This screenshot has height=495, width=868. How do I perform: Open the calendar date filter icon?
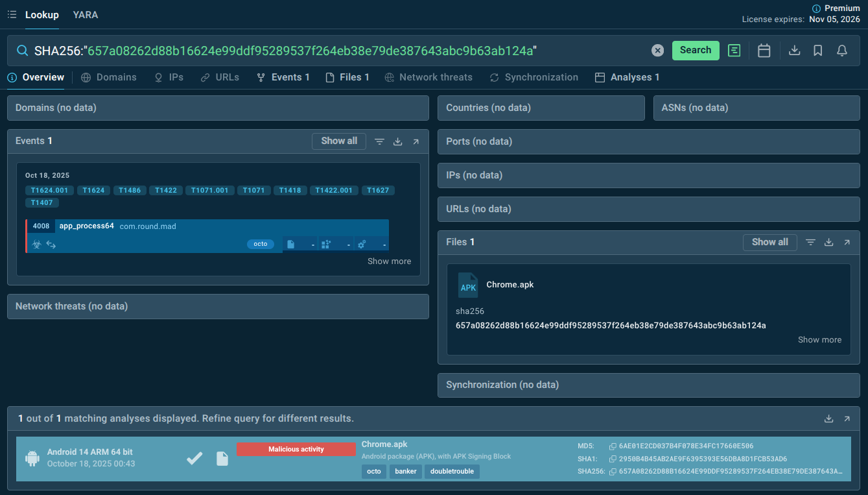click(764, 51)
